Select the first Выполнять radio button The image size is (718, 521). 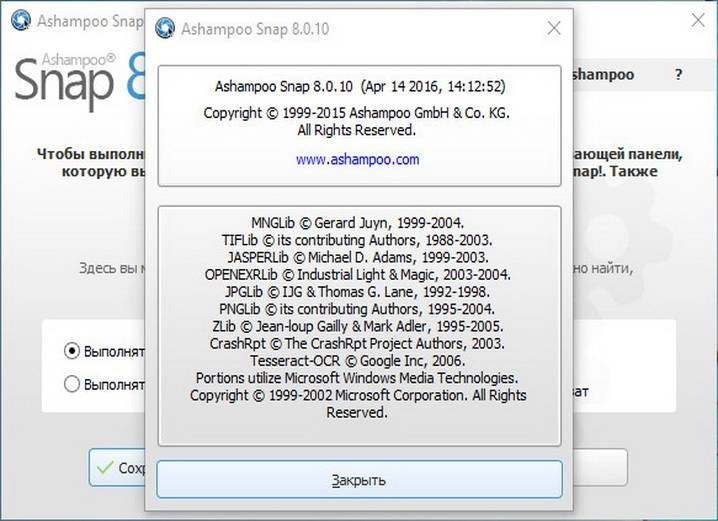(72, 351)
